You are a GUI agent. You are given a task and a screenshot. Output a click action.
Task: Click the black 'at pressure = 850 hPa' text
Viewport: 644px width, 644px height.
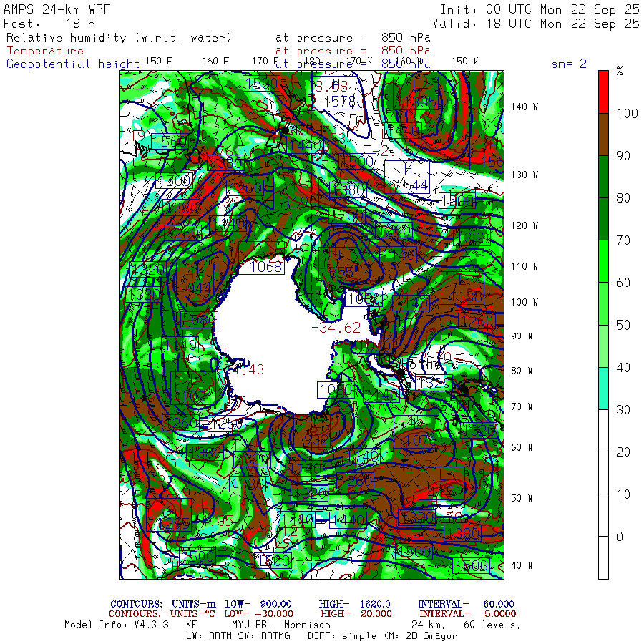353,38
